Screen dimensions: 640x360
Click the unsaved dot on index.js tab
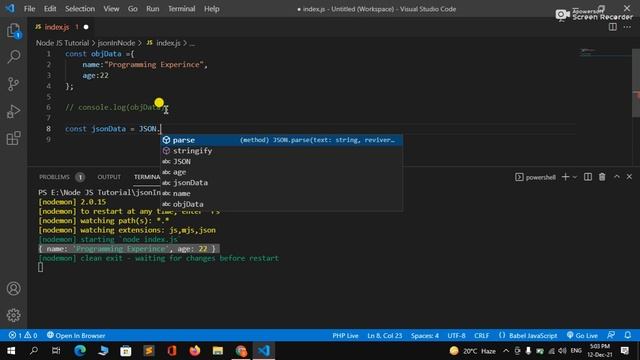(86, 27)
